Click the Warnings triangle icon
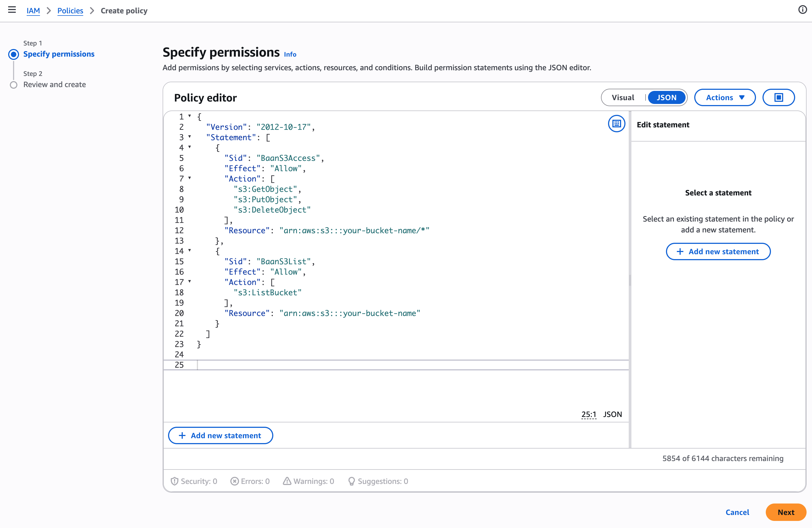The width and height of the screenshot is (812, 528). tap(287, 481)
